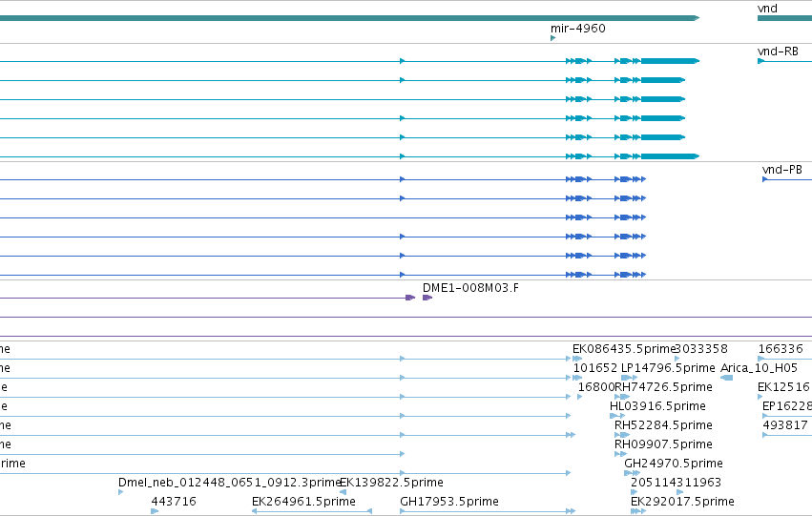The width and height of the screenshot is (812, 516).
Task: Click the mir-4960 feature label
Action: 578,28
